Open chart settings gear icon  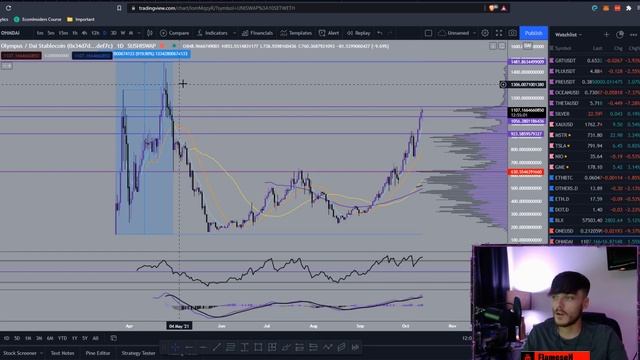[x=485, y=33]
